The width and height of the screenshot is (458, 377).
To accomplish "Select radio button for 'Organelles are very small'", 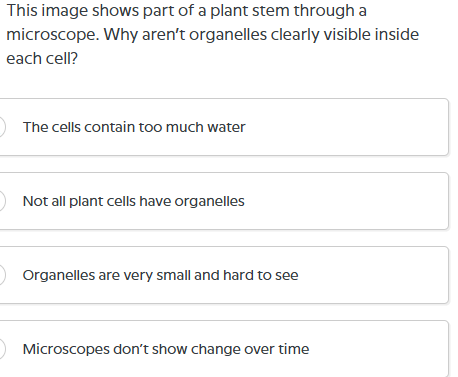I will tap(2, 275).
